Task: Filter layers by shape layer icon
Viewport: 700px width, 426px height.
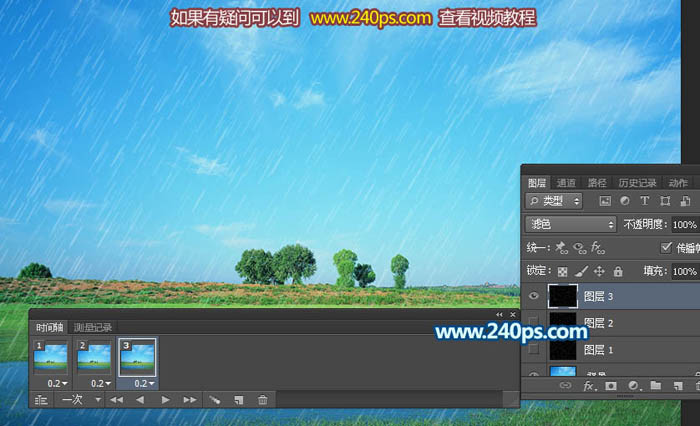Action: pyautogui.click(x=665, y=201)
